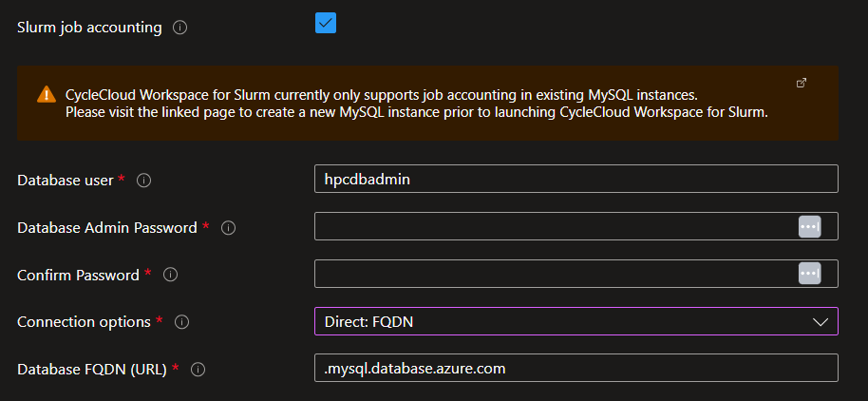Click info icon beside Confirm Password
The height and width of the screenshot is (401, 868).
pyautogui.click(x=171, y=275)
